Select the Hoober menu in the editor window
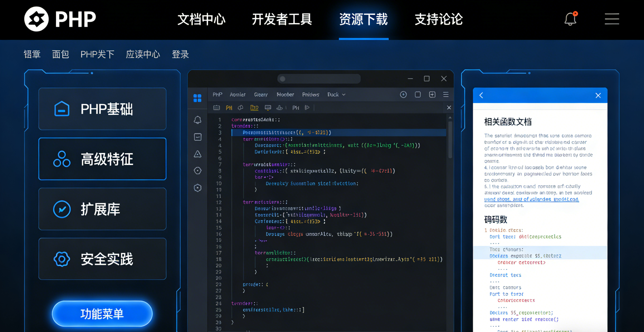Image resolution: width=644 pixels, height=332 pixels. coord(285,94)
